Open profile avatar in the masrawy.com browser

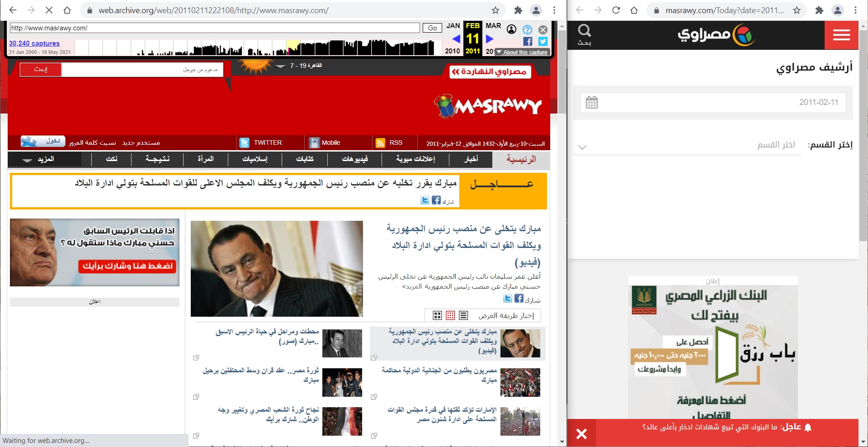pyautogui.click(x=838, y=10)
